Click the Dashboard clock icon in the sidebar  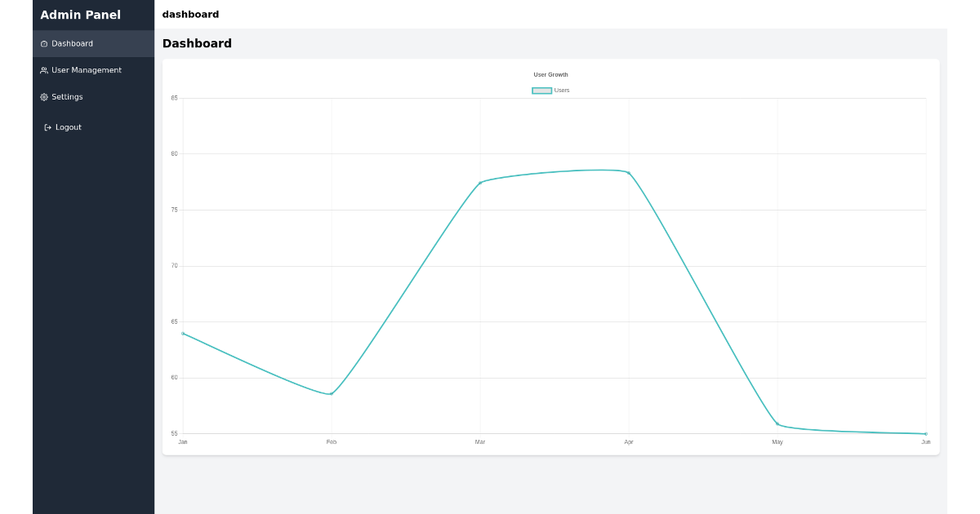43,43
